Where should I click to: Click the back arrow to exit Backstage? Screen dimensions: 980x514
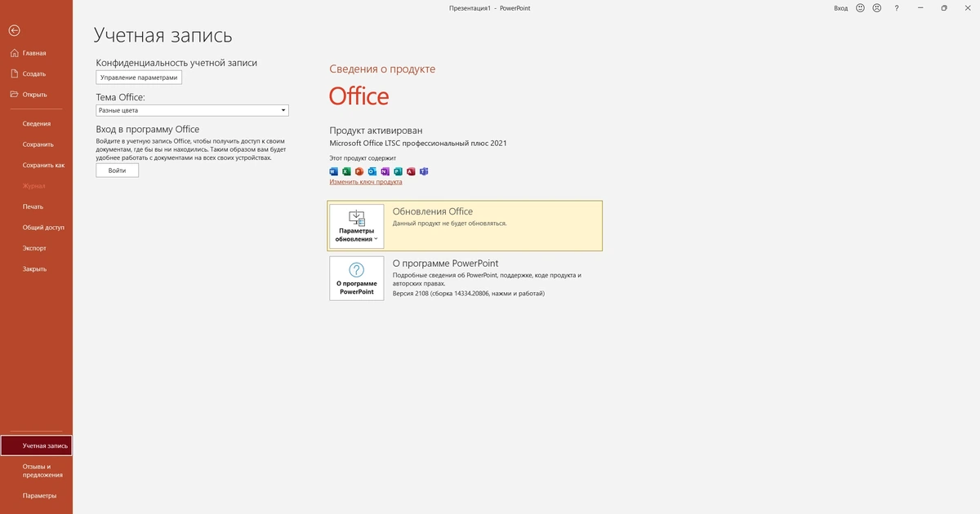click(14, 30)
